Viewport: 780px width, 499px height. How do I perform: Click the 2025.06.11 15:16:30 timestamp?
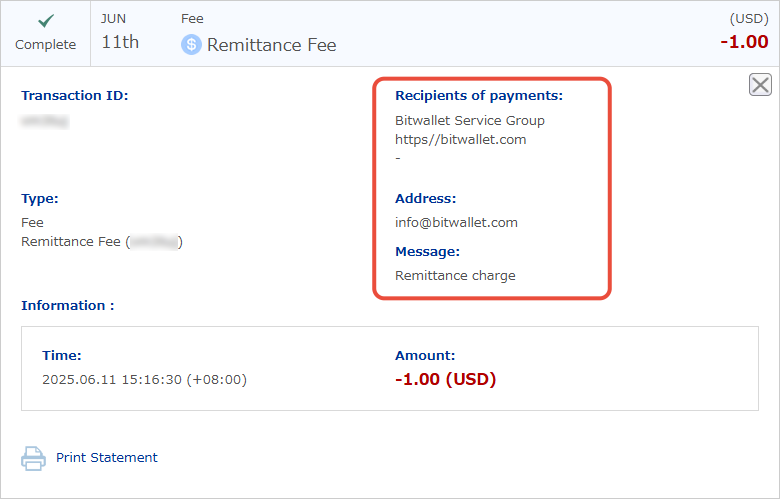[144, 380]
